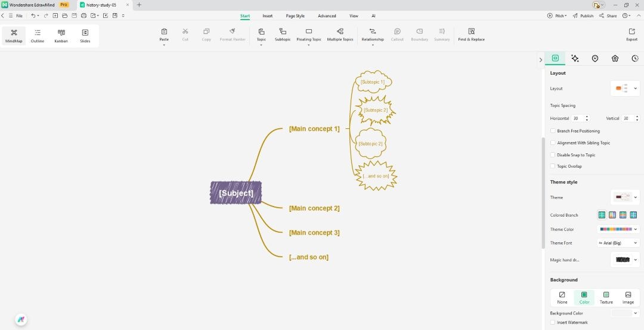Open the floating AI assistant button
644x330 pixels.
[21, 319]
